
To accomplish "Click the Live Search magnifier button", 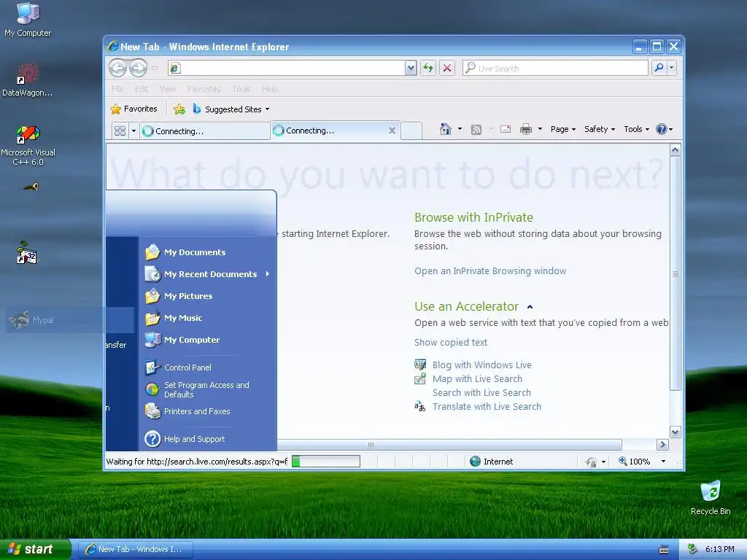I will pos(659,68).
